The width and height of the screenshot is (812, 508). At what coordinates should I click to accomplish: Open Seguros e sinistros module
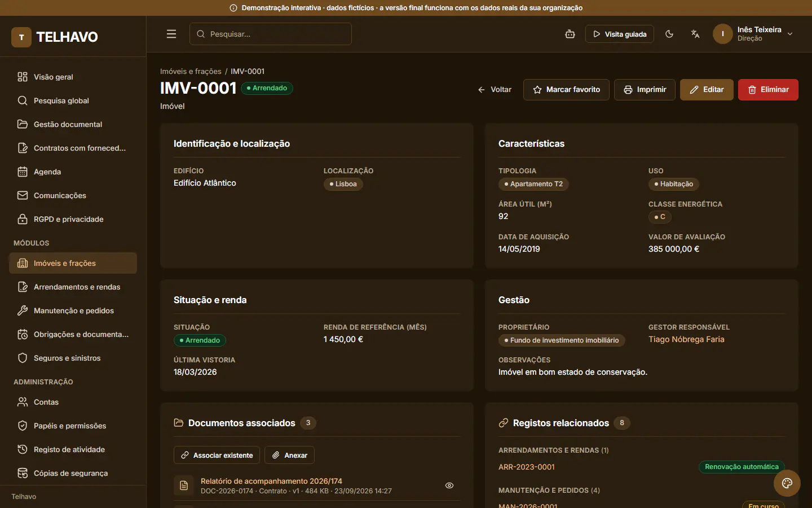(73, 358)
